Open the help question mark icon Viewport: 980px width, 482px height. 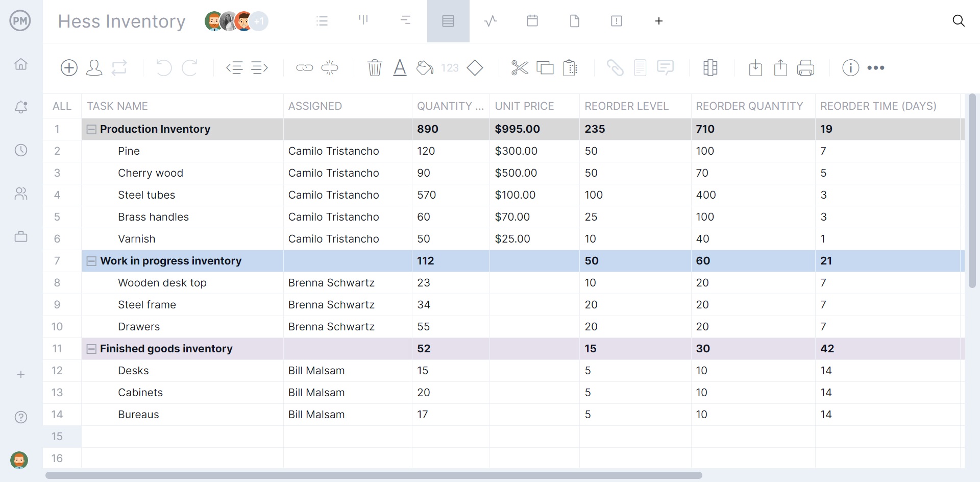point(21,417)
